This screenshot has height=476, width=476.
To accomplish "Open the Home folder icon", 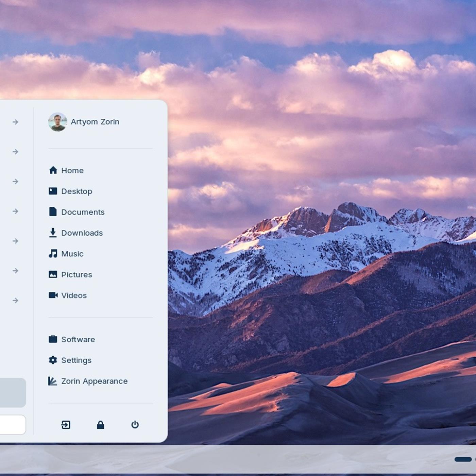I will (53, 170).
